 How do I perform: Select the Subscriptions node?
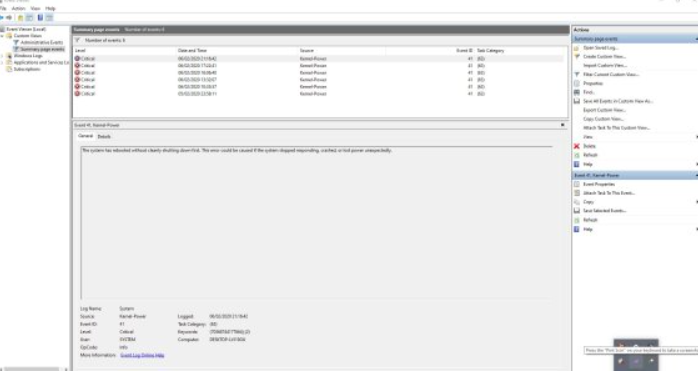click(x=27, y=69)
